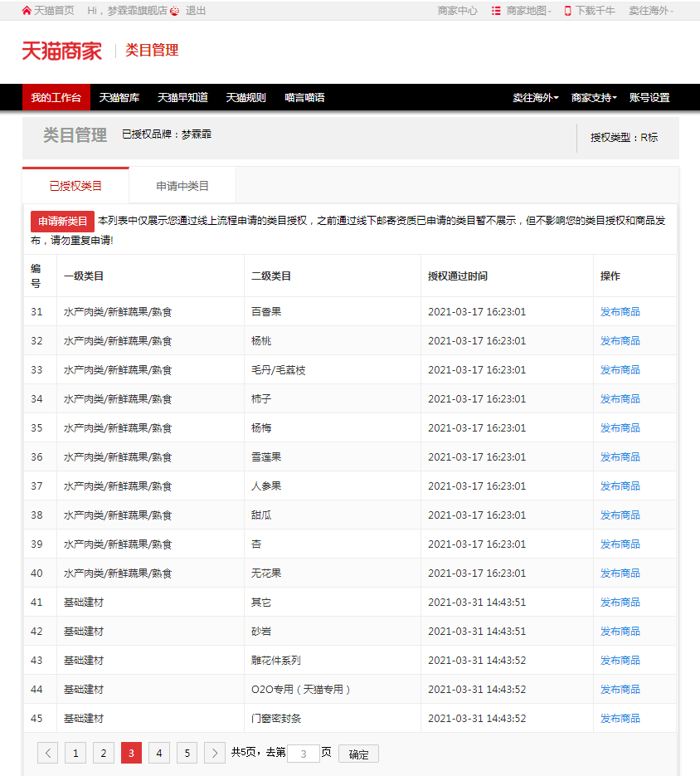Click 发布商品 for row 38 甜瓜
Screen dimensions: 700x776
(620, 515)
